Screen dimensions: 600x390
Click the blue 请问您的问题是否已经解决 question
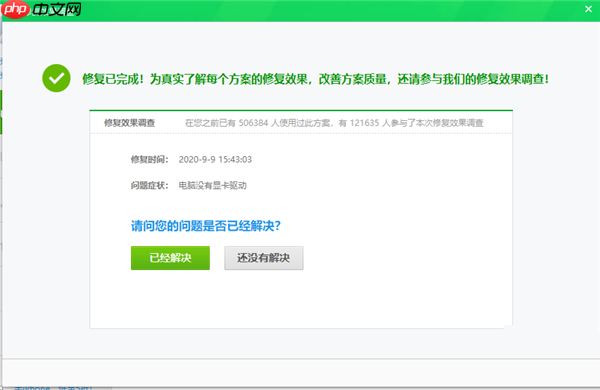[206, 226]
